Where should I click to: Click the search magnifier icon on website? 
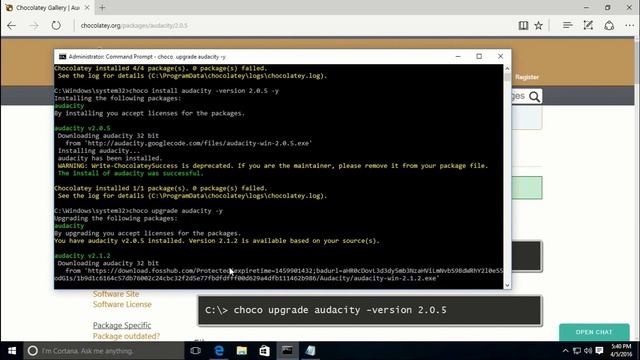click(x=534, y=97)
